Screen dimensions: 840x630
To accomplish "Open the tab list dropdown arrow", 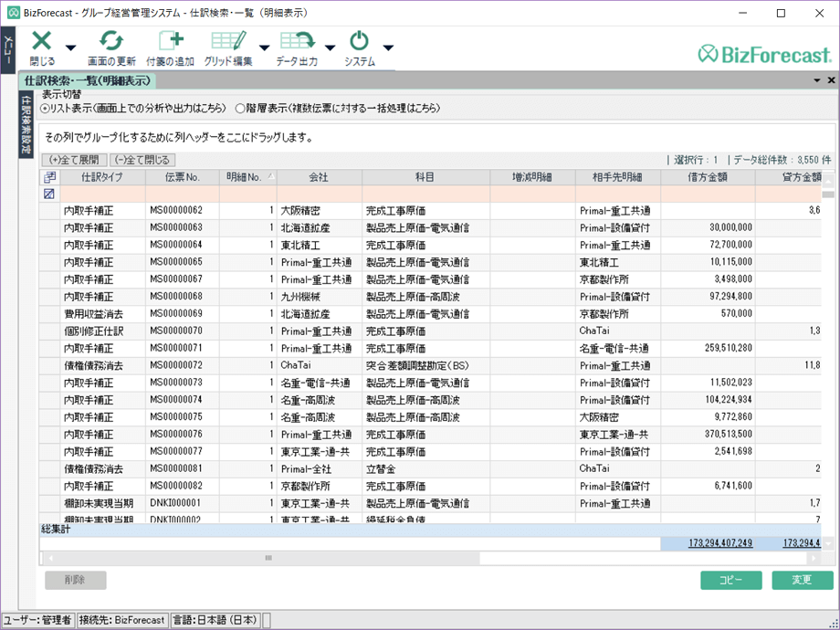I will click(x=817, y=80).
